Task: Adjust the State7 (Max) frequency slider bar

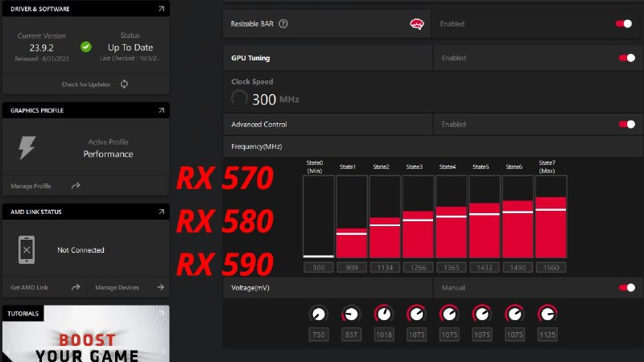Action: pyautogui.click(x=551, y=216)
